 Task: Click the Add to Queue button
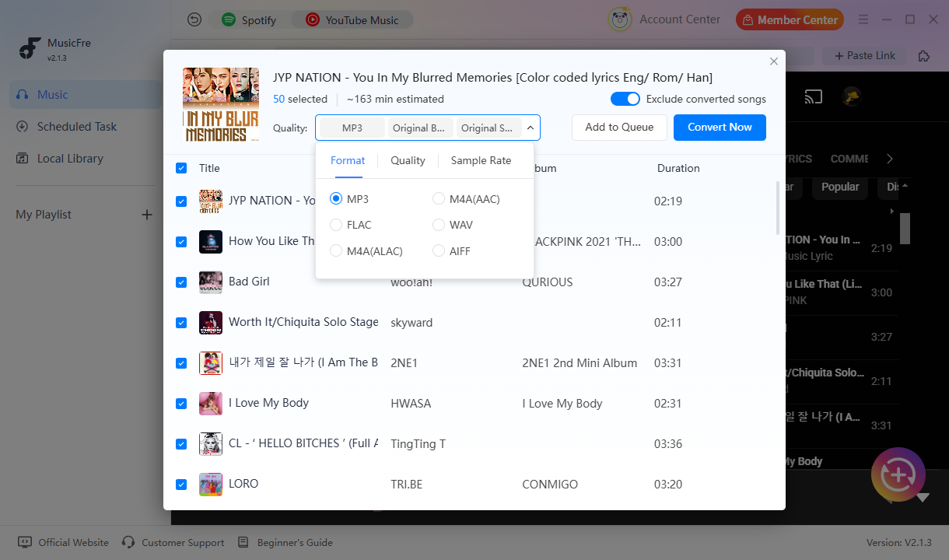click(x=619, y=128)
